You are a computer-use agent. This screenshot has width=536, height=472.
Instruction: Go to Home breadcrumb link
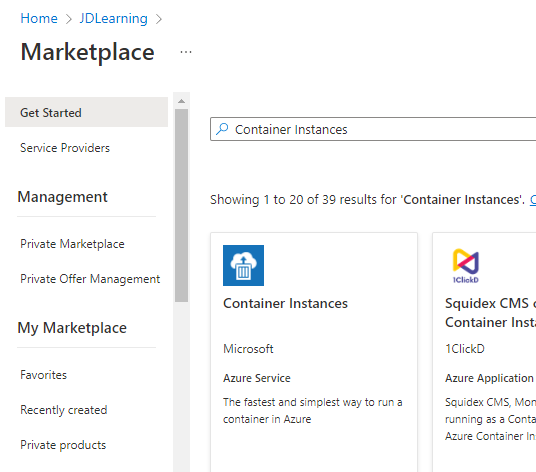click(x=39, y=18)
